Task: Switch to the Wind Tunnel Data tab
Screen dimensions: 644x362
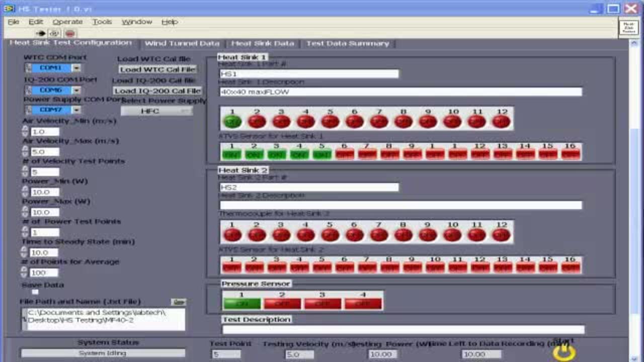Action: coord(182,43)
